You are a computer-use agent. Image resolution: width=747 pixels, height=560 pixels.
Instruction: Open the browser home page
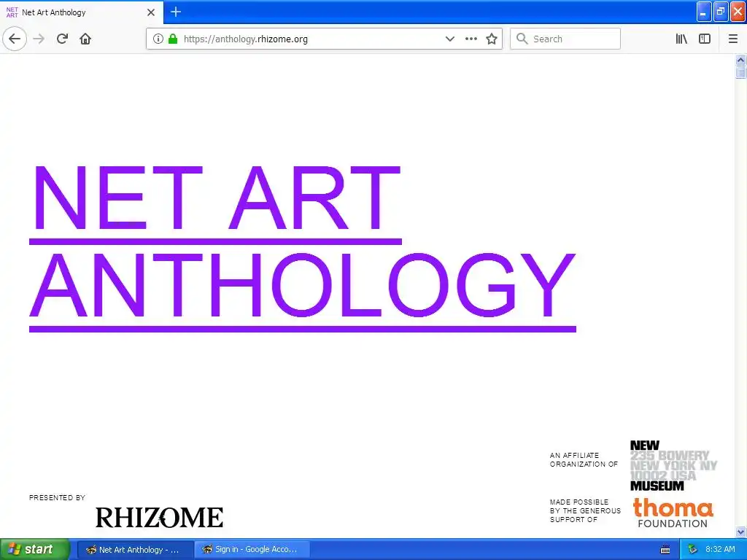[x=85, y=39]
